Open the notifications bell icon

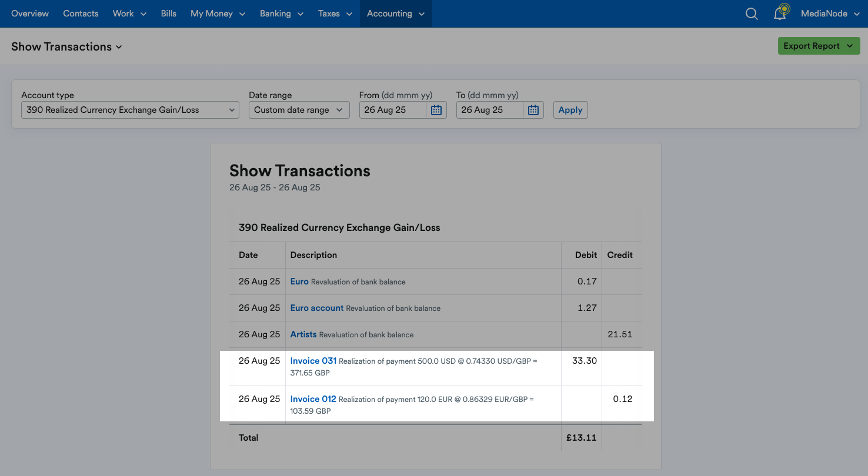780,13
